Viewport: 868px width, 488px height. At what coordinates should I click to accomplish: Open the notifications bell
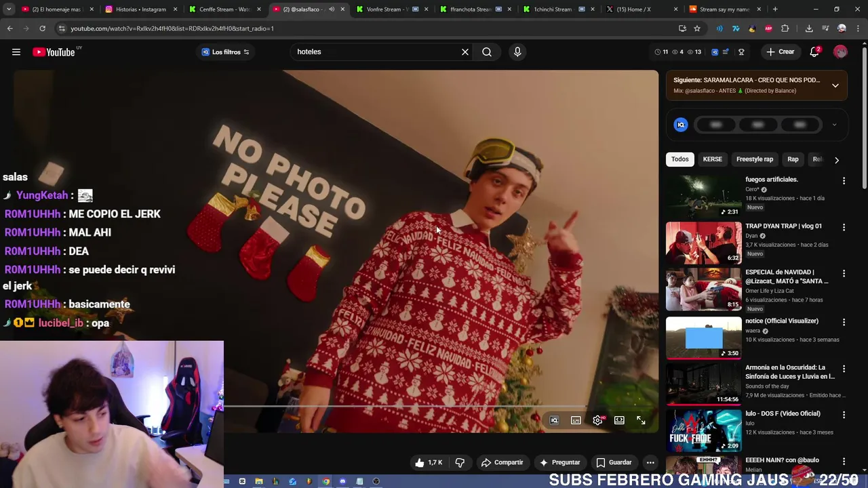(814, 52)
